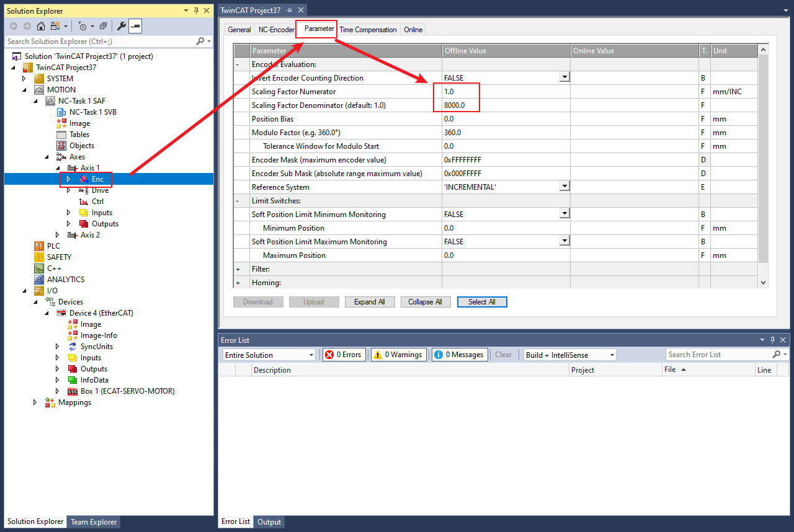The image size is (794, 532).
Task: Click the I/O node icon
Action: tap(38, 291)
